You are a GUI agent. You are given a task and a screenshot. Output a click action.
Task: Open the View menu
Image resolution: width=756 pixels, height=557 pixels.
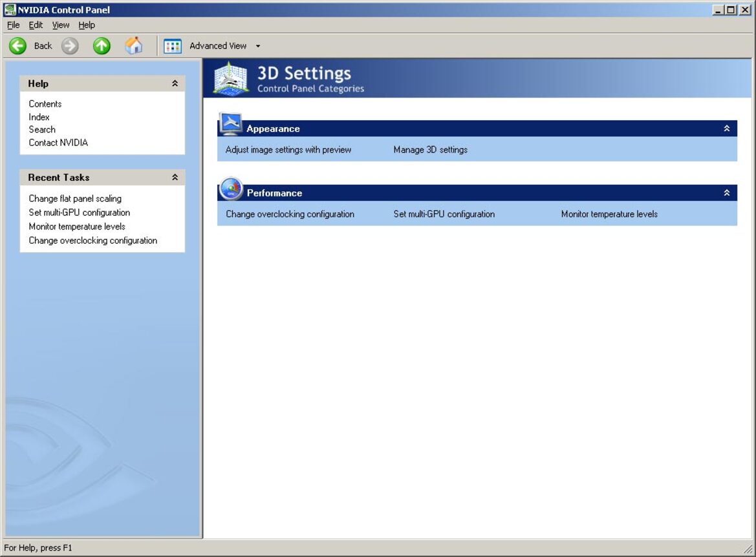(x=61, y=25)
